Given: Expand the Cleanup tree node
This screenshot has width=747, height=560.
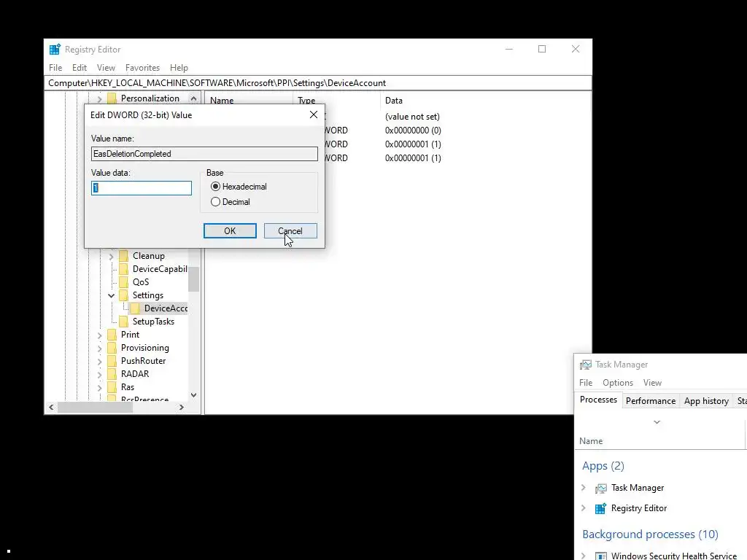Looking at the screenshot, I should pyautogui.click(x=111, y=257).
